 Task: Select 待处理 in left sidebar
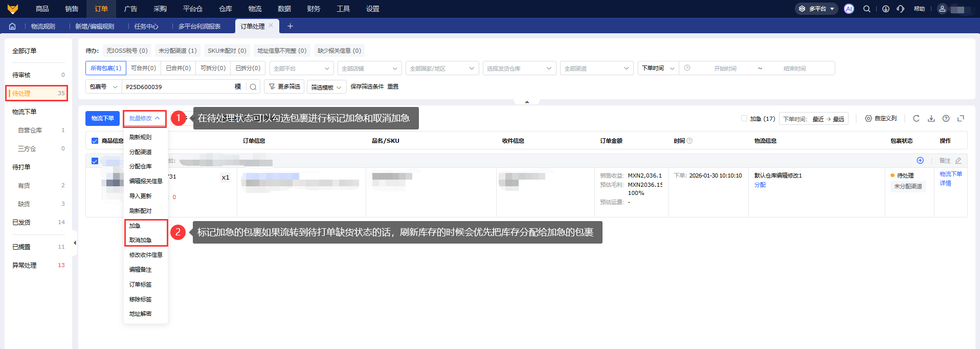pyautogui.click(x=37, y=93)
